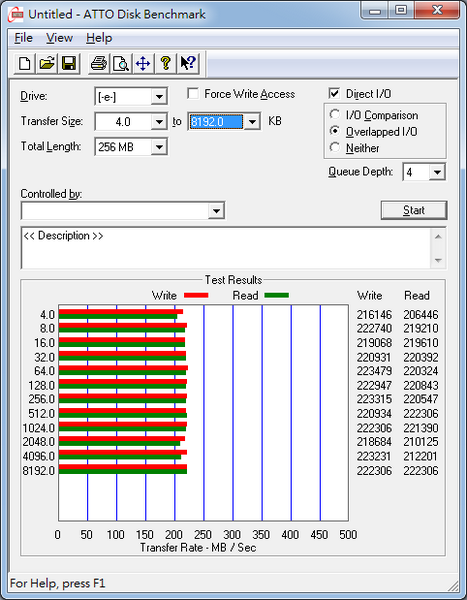Click the yellow question mark About icon
The height and width of the screenshot is (600, 467).
click(165, 63)
